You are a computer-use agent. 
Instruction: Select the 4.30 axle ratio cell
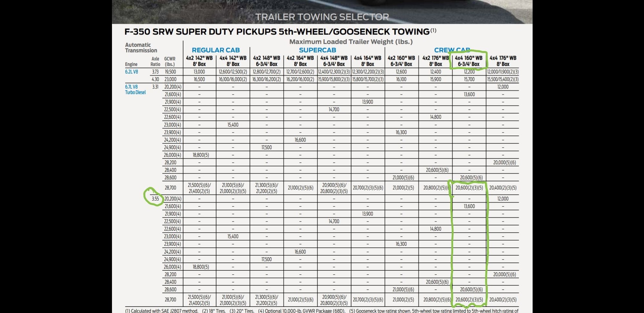[x=155, y=79]
